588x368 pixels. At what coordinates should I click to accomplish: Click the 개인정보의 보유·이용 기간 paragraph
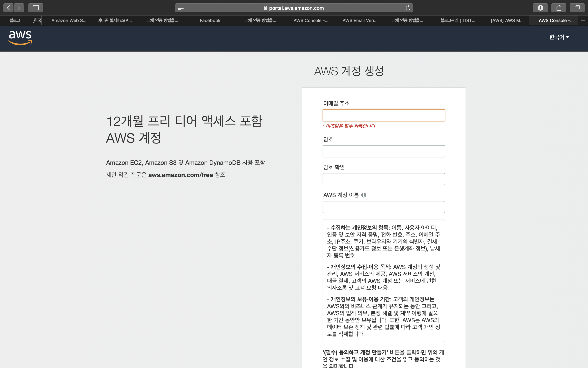point(383,316)
